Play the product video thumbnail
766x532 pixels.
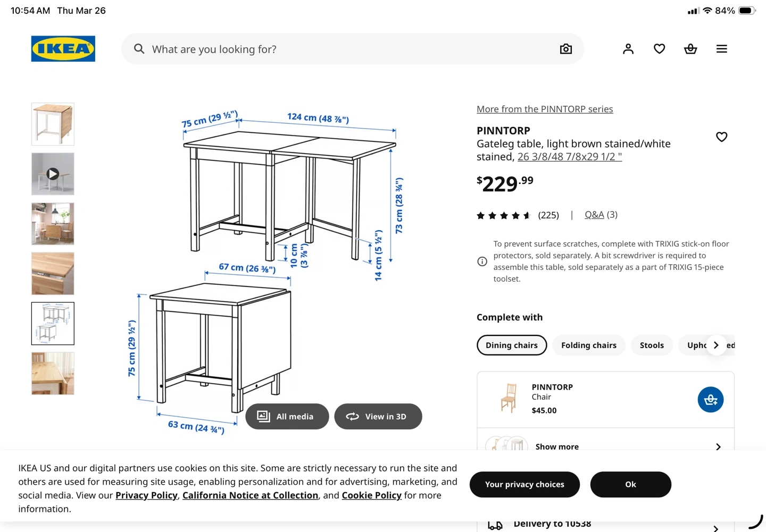click(53, 174)
